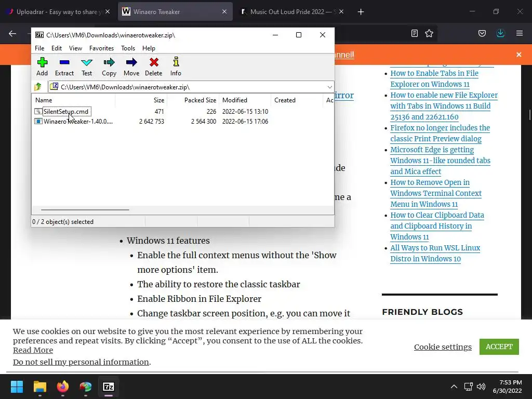Sort by the Packed Size column
Screen dimensions: 532x399
[x=193, y=100]
